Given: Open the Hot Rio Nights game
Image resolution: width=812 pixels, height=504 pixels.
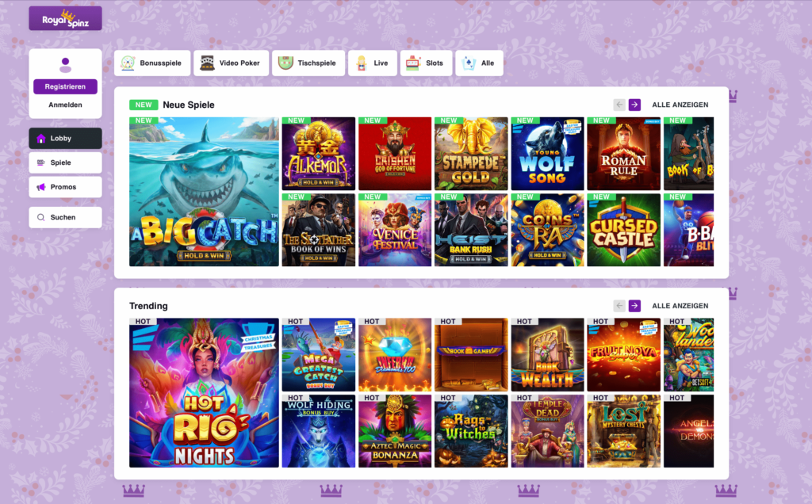Looking at the screenshot, I should point(204,393).
